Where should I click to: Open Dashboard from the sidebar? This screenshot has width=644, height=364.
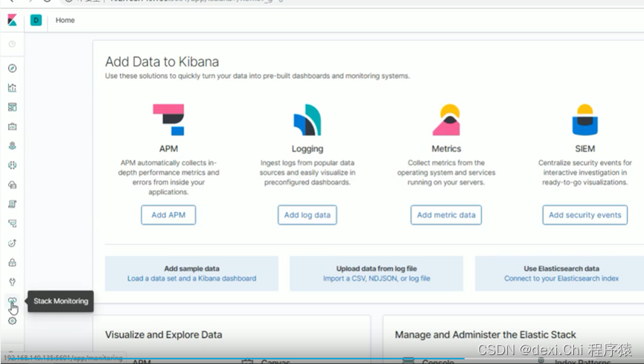[x=13, y=107]
